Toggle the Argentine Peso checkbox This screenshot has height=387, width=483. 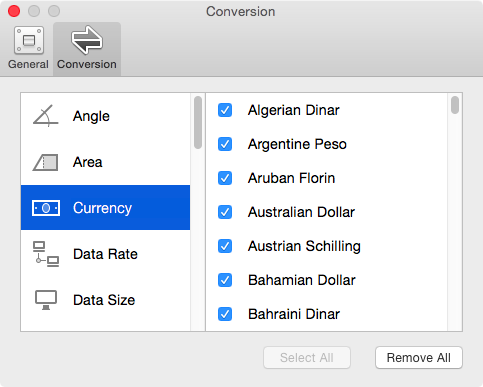[225, 144]
